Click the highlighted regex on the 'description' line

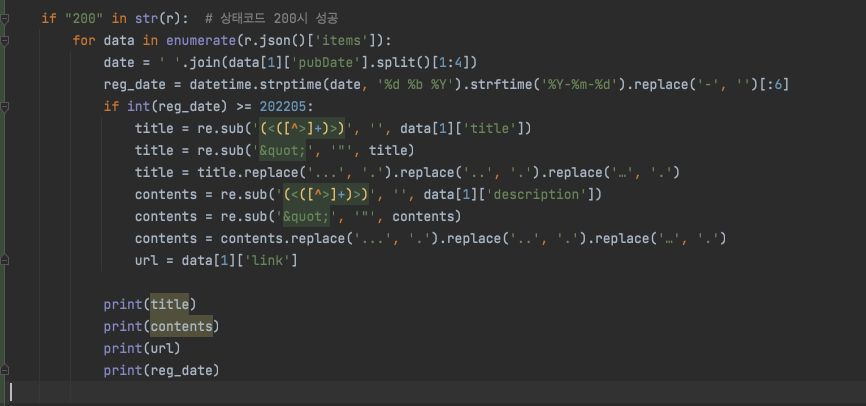pos(326,195)
